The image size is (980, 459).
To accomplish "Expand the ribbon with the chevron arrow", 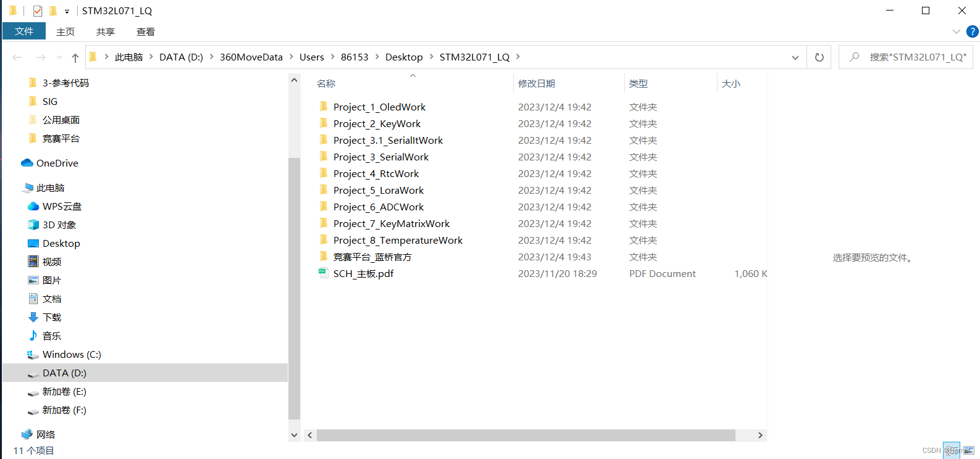I will click(x=957, y=31).
